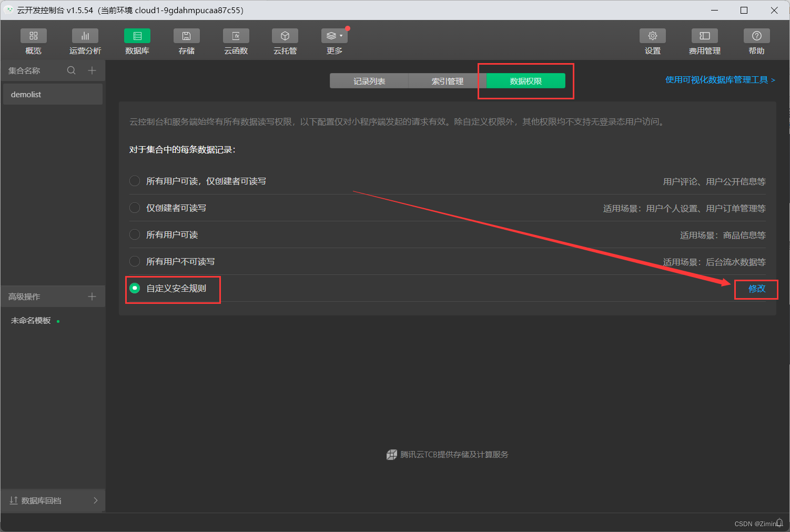Viewport: 790px width, 532px height.
Task: Open the 云托管 cloud hosting icon
Action: coord(285,36)
